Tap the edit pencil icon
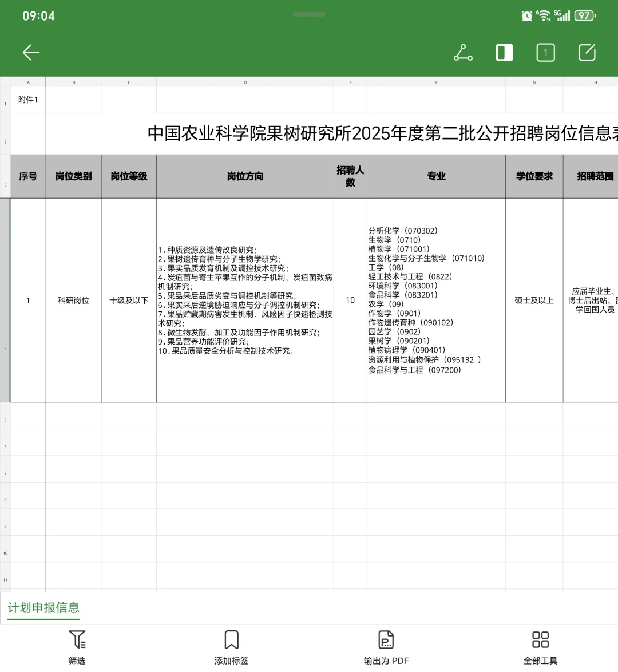The image size is (618, 672). click(587, 53)
